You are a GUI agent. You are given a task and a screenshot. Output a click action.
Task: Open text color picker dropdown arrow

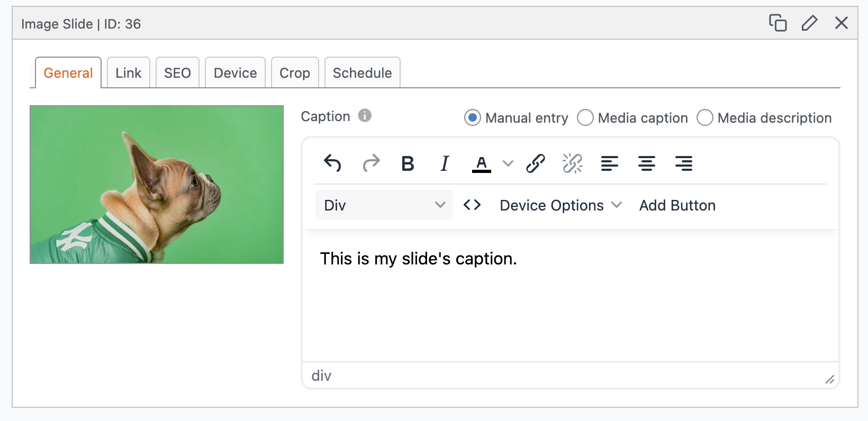(508, 163)
